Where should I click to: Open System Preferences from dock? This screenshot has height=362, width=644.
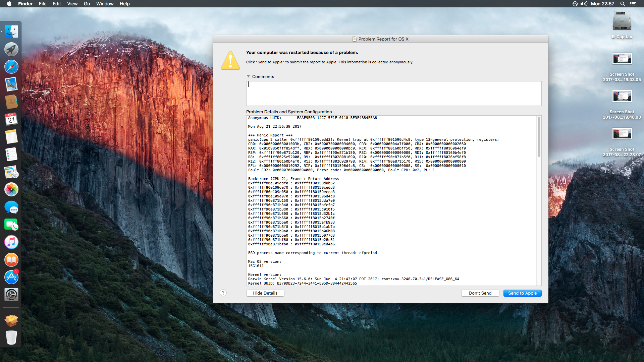pos(11,295)
